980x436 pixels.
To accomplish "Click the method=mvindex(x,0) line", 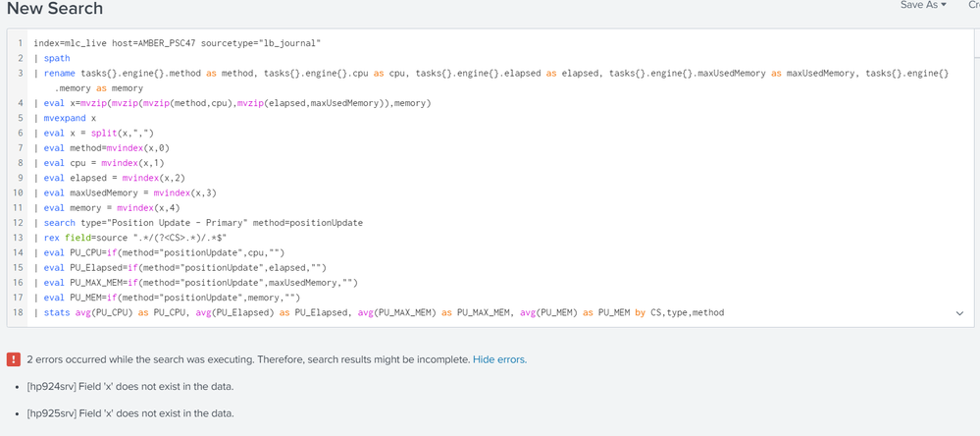I will click(x=101, y=148).
